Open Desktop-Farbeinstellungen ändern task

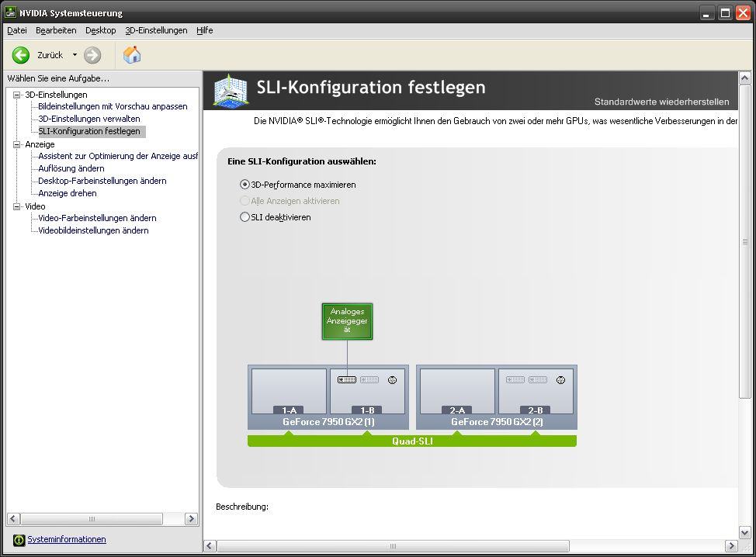tap(102, 182)
